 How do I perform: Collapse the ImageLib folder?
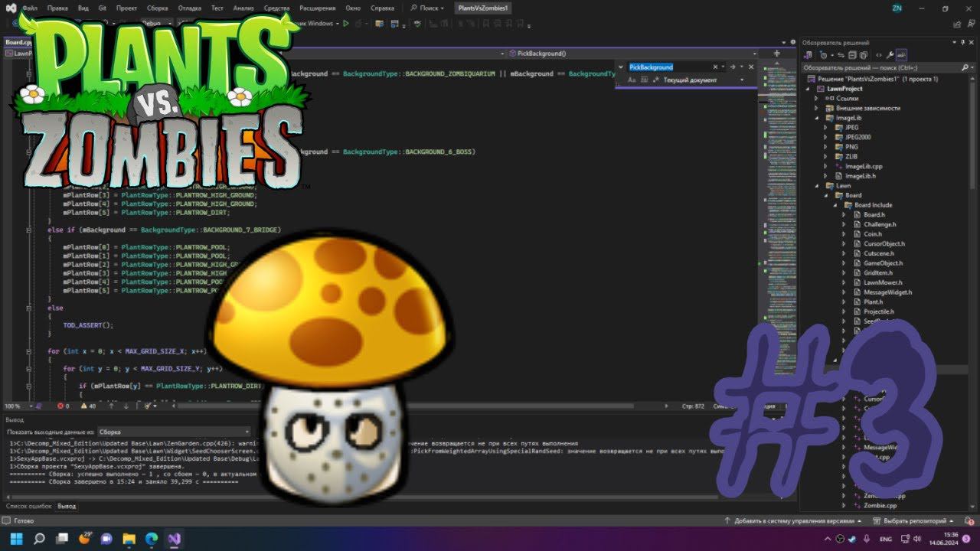[x=816, y=118]
